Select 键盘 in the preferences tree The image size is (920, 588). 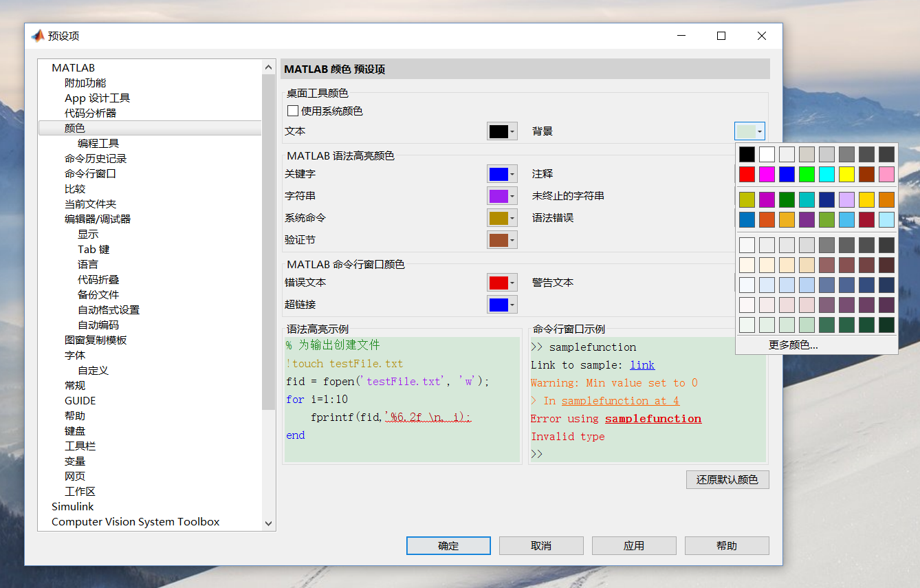(x=75, y=431)
